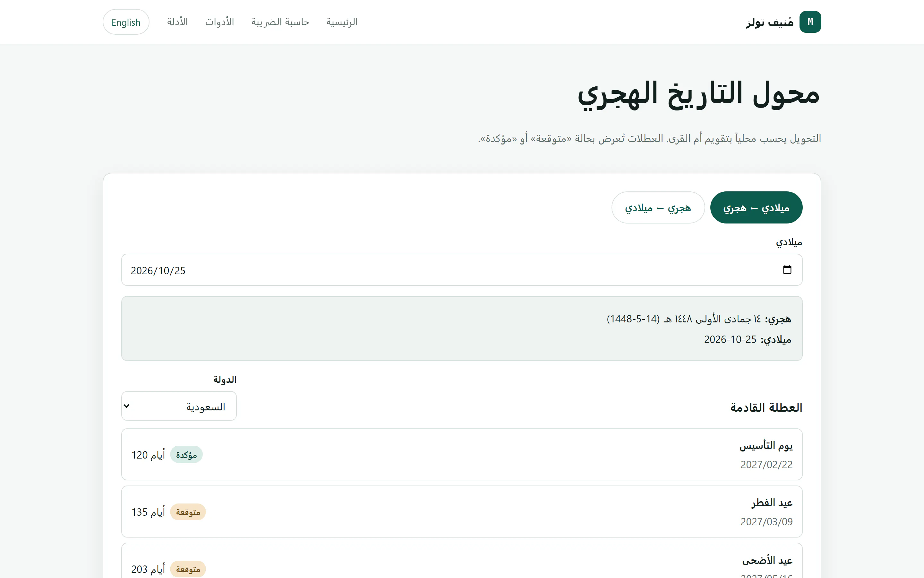Click the مؤكدة status badge
Viewport: 924px width, 578px height.
pos(186,454)
